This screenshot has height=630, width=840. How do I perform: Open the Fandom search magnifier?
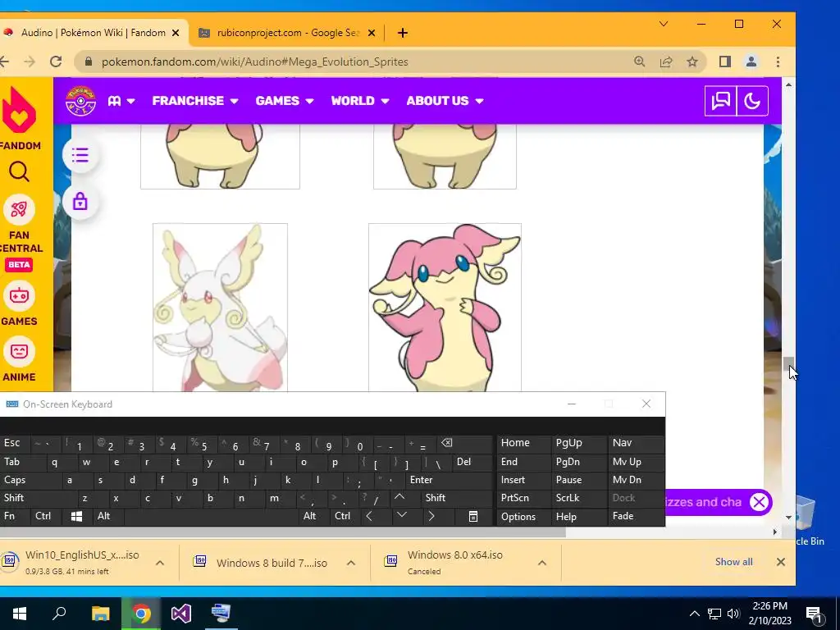point(20,172)
